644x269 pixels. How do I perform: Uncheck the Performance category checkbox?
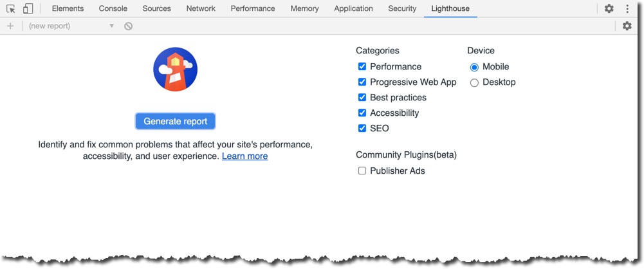pyautogui.click(x=362, y=66)
